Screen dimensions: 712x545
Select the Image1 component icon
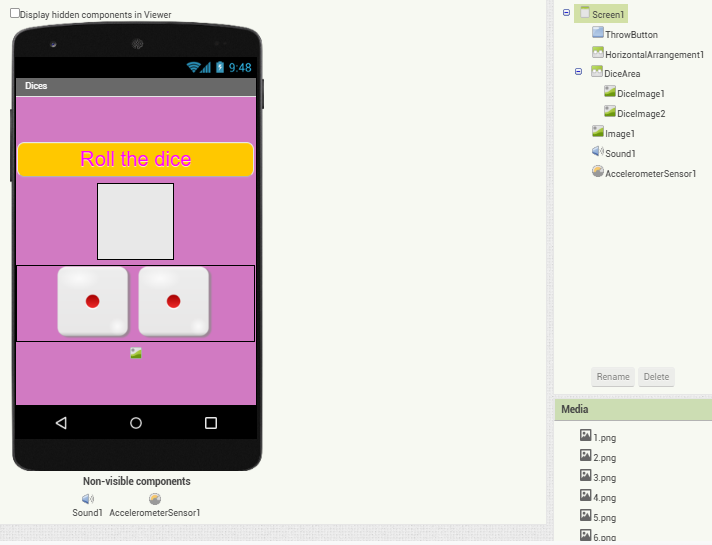(x=598, y=132)
